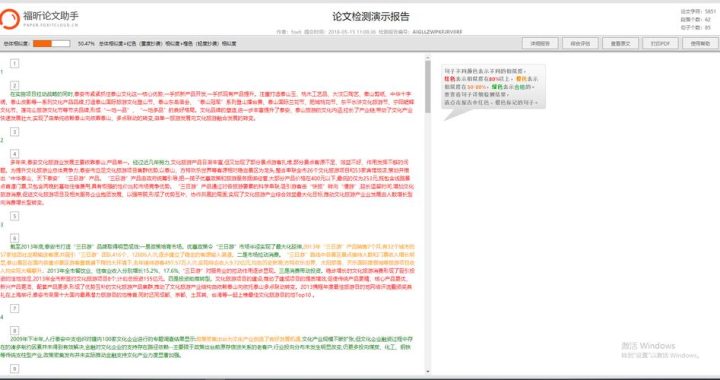Open the 综合评估 overall evaluation button

[x=580, y=44]
